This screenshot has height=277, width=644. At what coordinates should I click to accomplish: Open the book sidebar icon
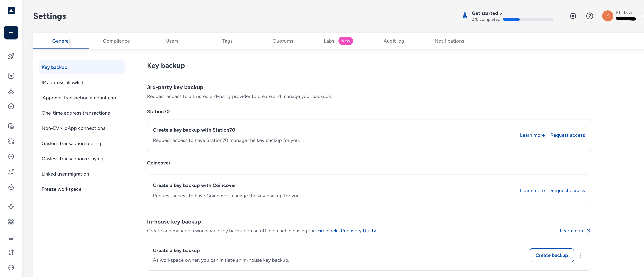pos(11,237)
